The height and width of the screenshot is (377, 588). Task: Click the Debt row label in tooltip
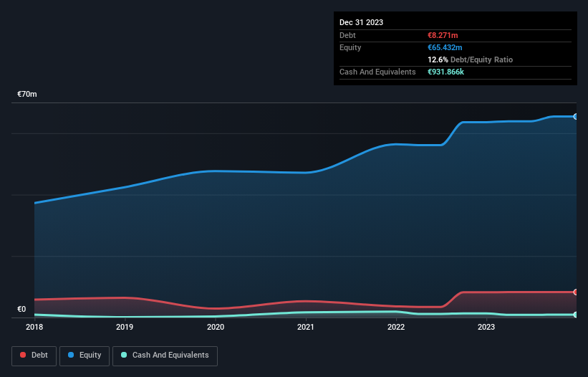(x=347, y=35)
